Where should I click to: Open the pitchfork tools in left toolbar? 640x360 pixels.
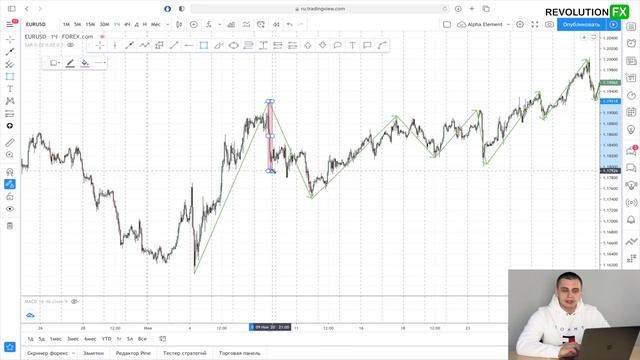10,64
